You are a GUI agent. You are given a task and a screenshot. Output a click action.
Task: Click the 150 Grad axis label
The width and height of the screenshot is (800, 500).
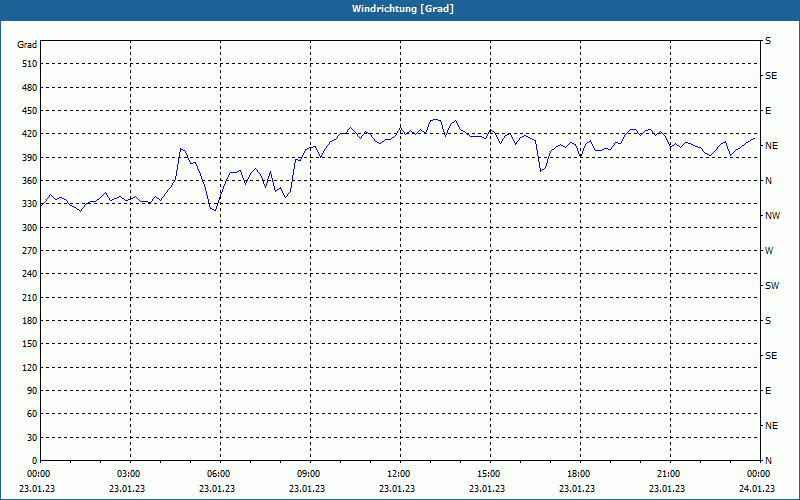click(x=30, y=344)
